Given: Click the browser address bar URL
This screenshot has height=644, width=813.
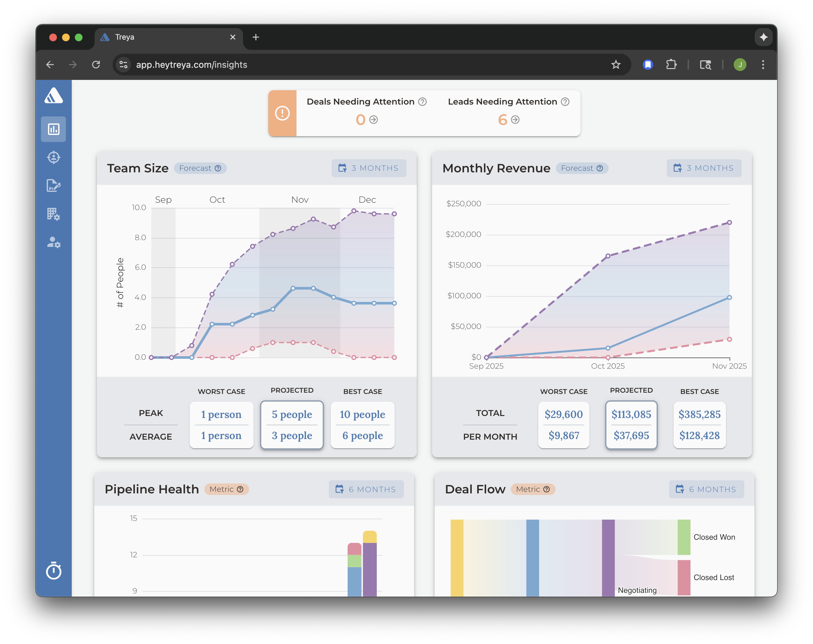Looking at the screenshot, I should tap(192, 65).
